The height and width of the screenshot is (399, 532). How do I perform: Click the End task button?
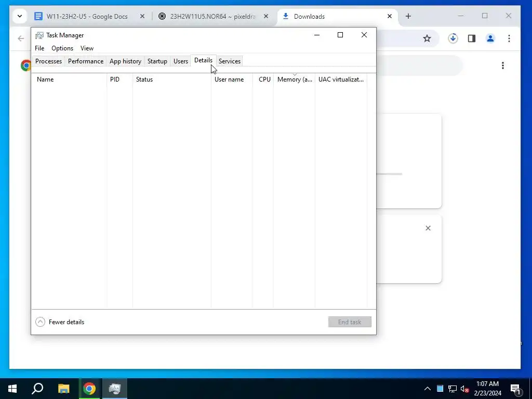point(350,322)
